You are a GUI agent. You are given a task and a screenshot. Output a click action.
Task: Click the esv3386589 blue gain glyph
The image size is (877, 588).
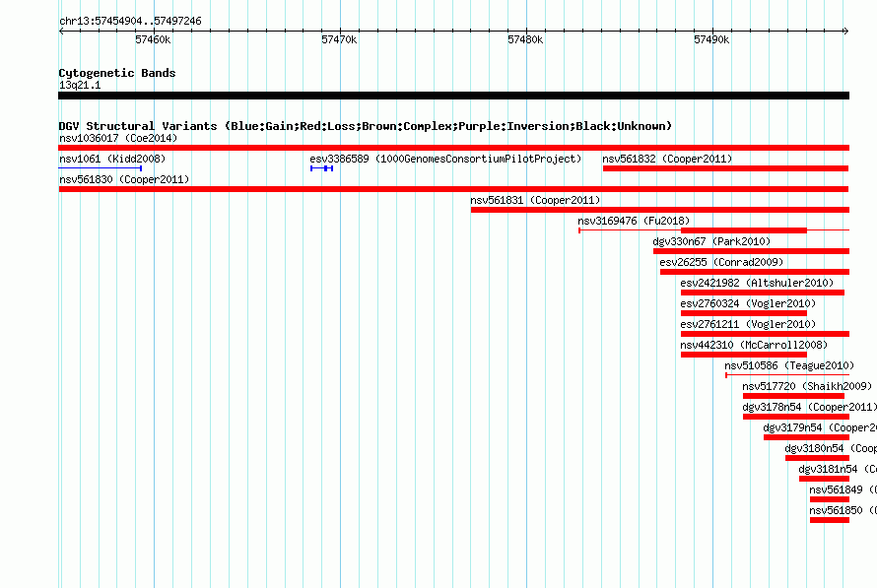321,168
